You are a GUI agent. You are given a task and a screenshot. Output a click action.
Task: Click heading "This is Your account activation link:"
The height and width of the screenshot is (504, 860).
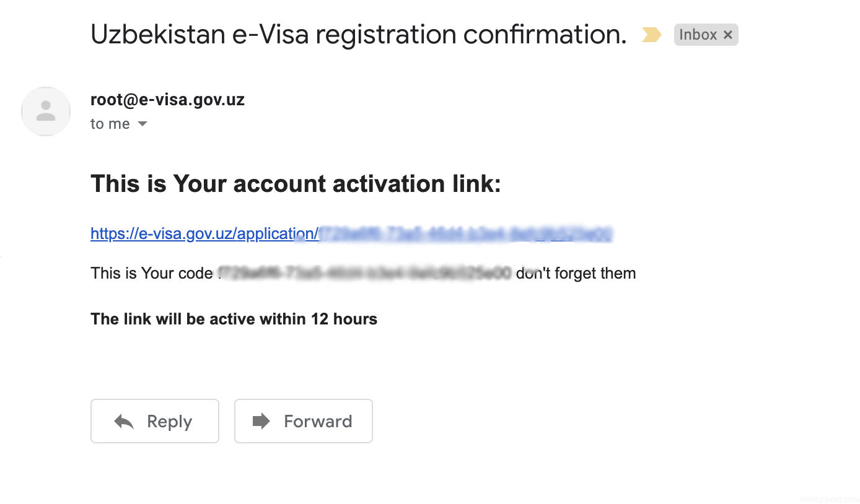(x=296, y=184)
